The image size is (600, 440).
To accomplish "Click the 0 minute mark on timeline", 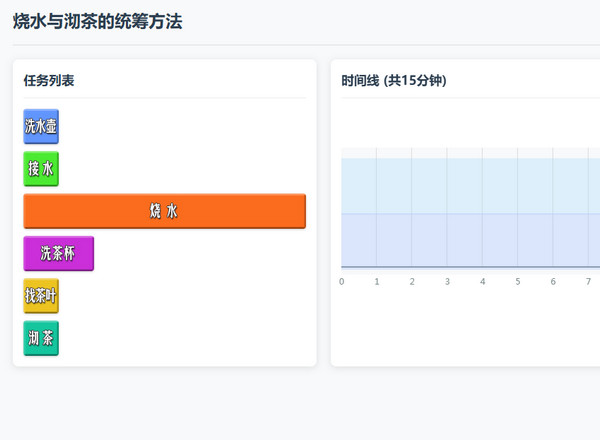I will [342, 282].
